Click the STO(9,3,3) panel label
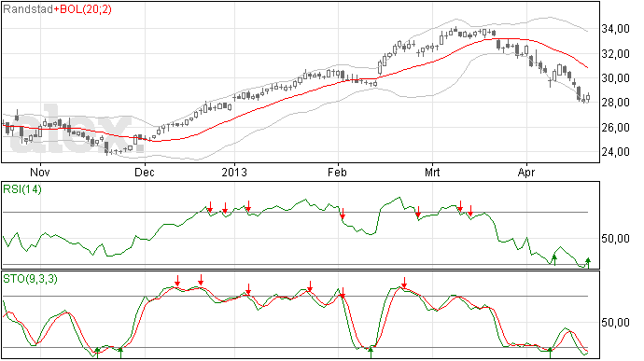The height and width of the screenshot is (361, 644). coord(31,279)
